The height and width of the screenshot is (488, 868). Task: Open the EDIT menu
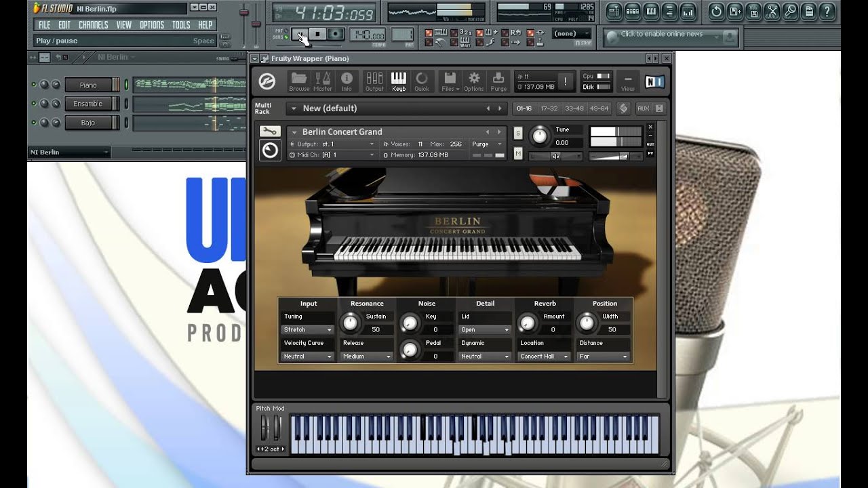[x=64, y=25]
